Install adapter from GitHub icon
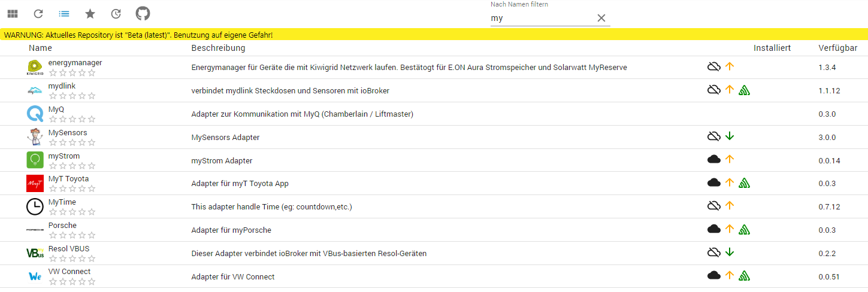 point(143,13)
